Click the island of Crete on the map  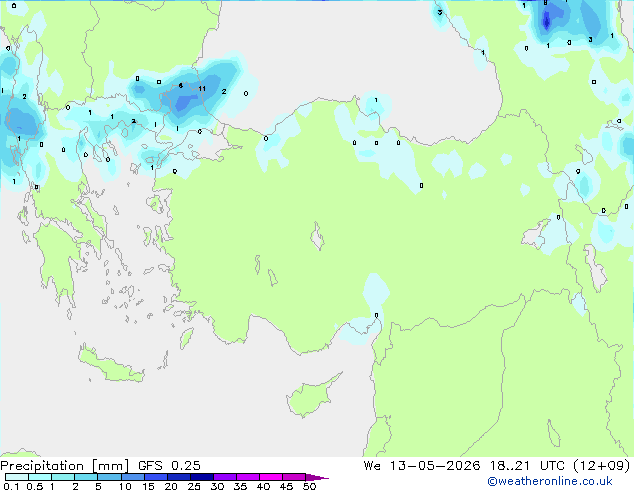coord(111,366)
